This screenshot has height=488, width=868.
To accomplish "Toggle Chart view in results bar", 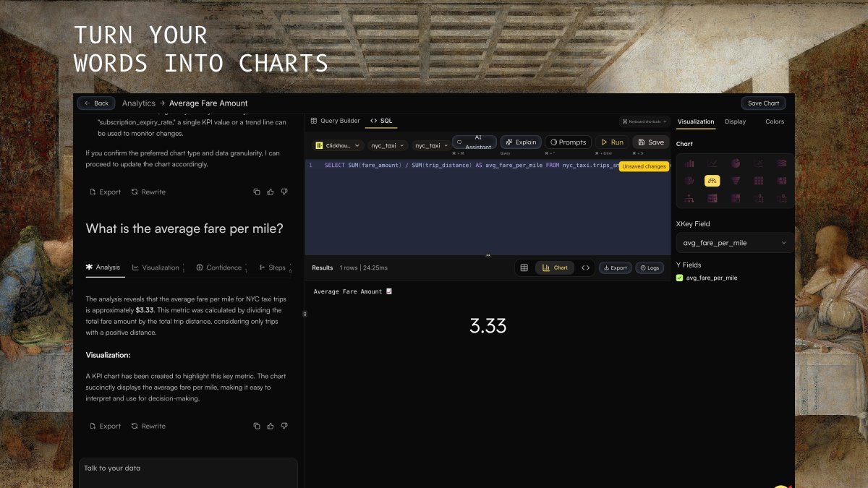I will tap(555, 267).
